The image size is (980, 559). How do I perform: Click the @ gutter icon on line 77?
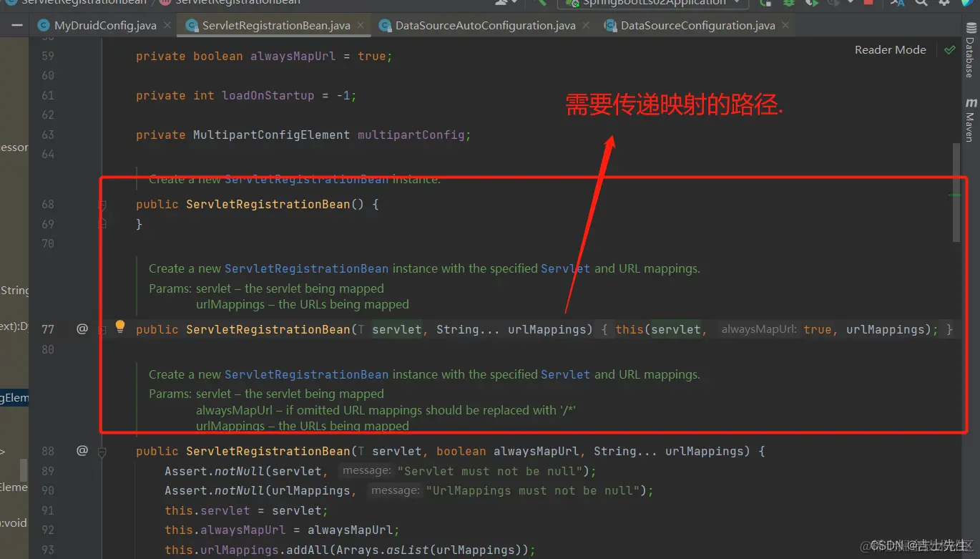coord(82,329)
